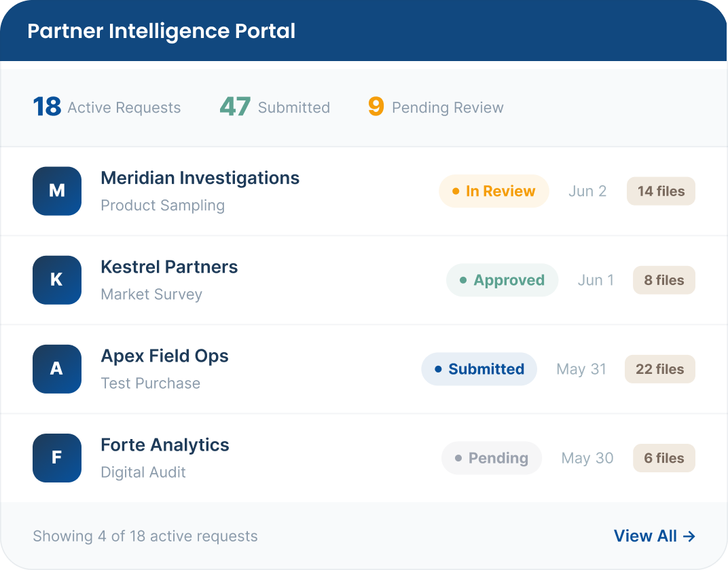Click the Jun 2 date
728x570 pixels.
[587, 191]
